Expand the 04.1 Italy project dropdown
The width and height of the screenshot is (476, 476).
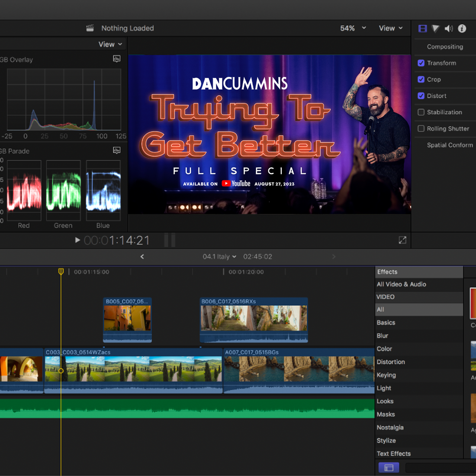click(x=219, y=257)
